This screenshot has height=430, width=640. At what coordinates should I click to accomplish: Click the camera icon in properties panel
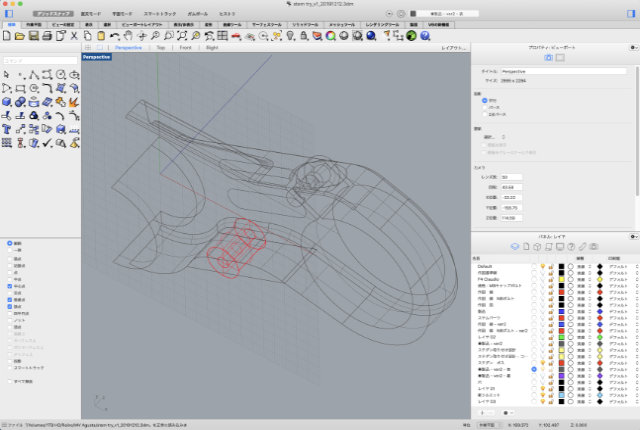[548, 58]
